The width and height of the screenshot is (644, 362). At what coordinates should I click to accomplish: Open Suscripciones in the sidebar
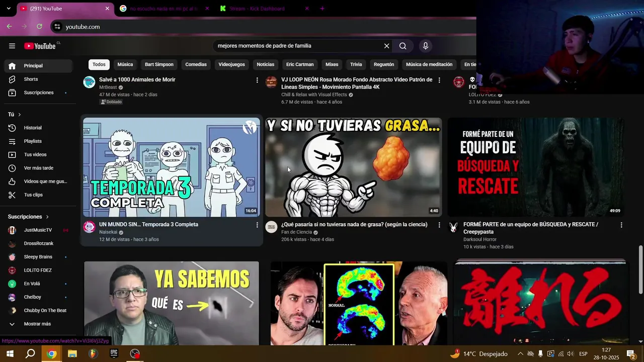pos(38,93)
